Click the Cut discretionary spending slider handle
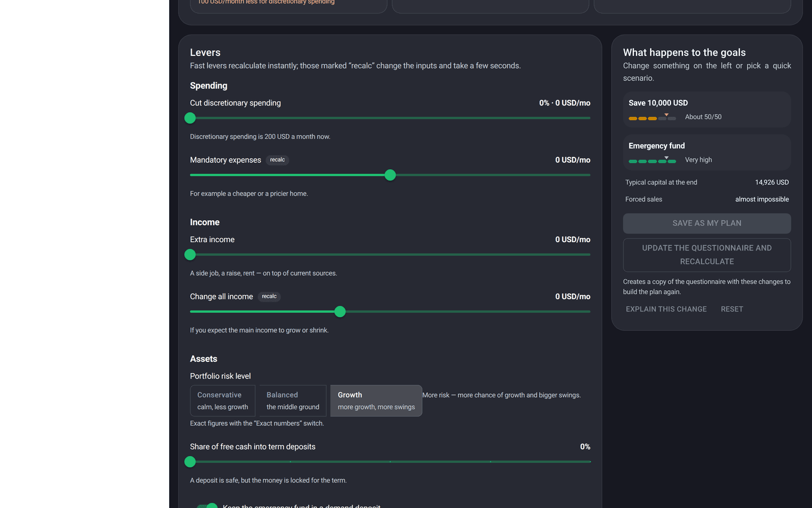812x508 pixels. 190,118
